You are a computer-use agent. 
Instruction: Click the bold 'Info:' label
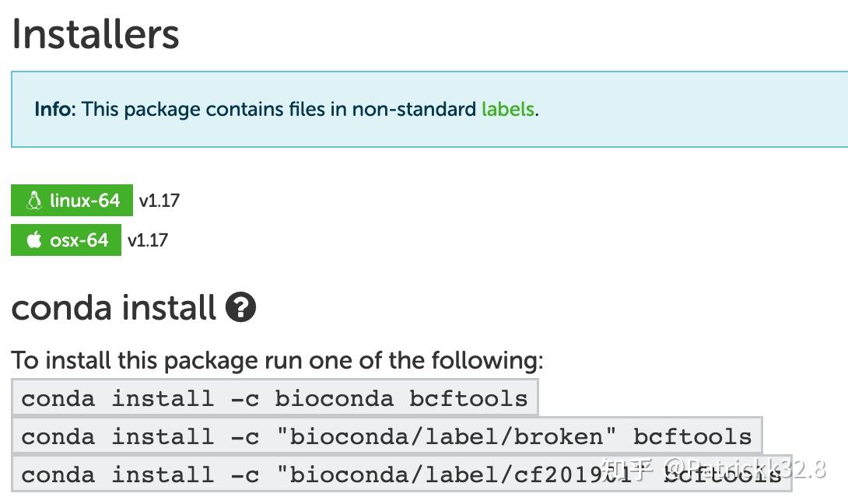[x=54, y=109]
